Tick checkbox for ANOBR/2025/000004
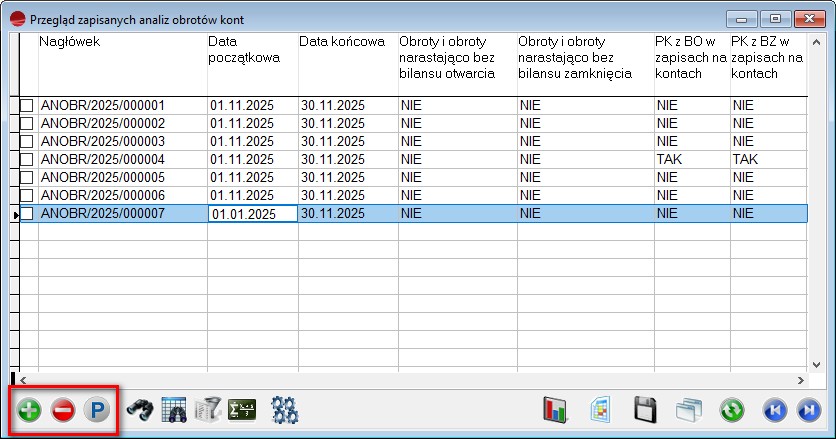The width and height of the screenshot is (836, 439). pyautogui.click(x=28, y=159)
